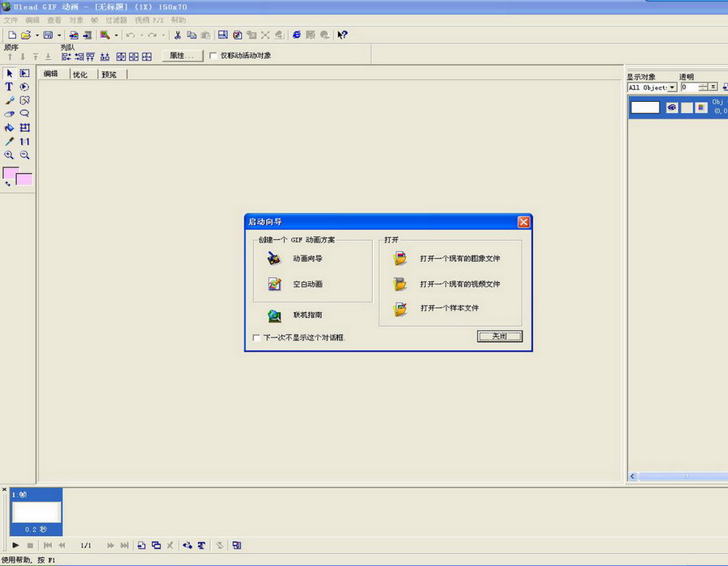The width and height of the screenshot is (728, 566).
Task: Click the 联机指南 label
Action: point(307,315)
